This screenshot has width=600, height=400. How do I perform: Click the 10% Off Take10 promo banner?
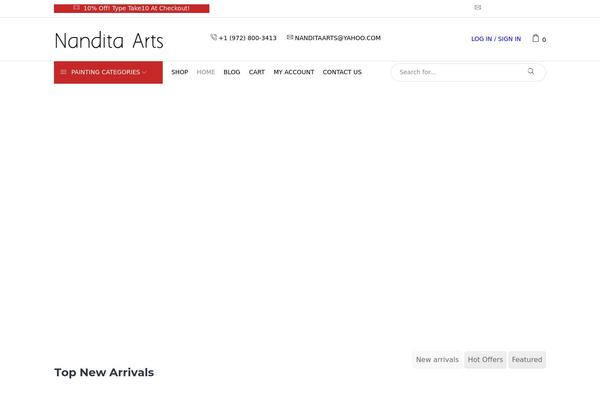pos(132,8)
